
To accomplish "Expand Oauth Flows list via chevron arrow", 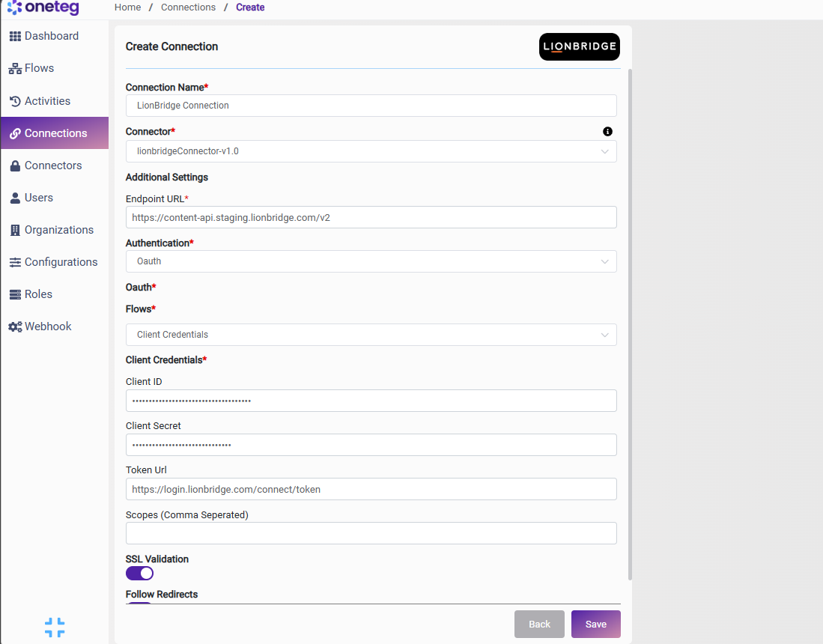I will pyautogui.click(x=604, y=335).
